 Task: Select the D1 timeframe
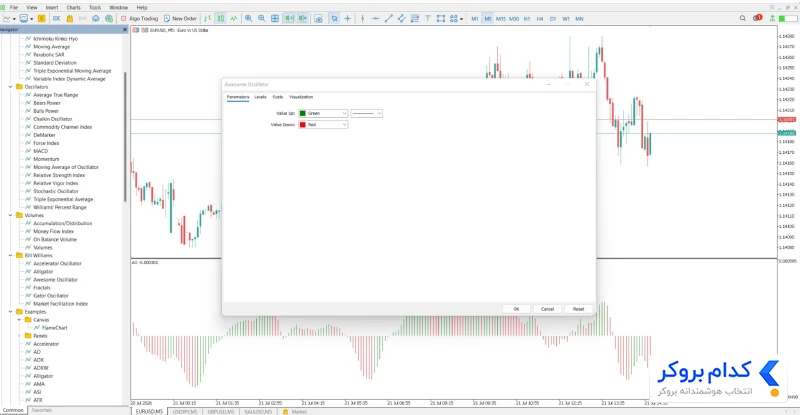pyautogui.click(x=553, y=19)
